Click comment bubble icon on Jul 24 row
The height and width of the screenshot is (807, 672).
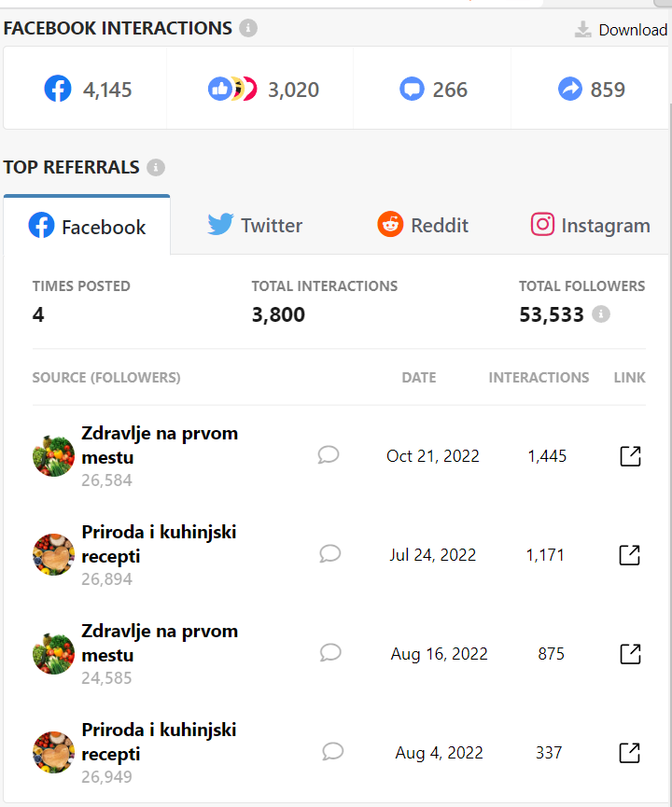329,554
